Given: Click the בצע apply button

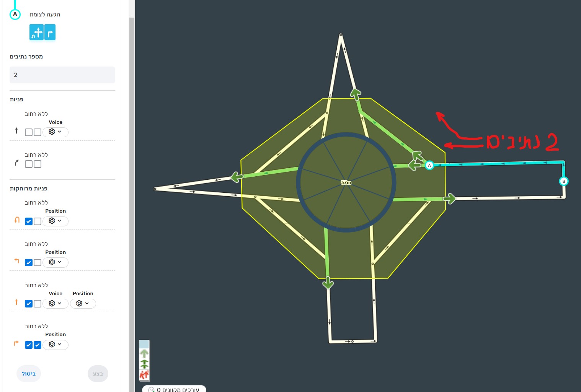Looking at the screenshot, I should (98, 374).
